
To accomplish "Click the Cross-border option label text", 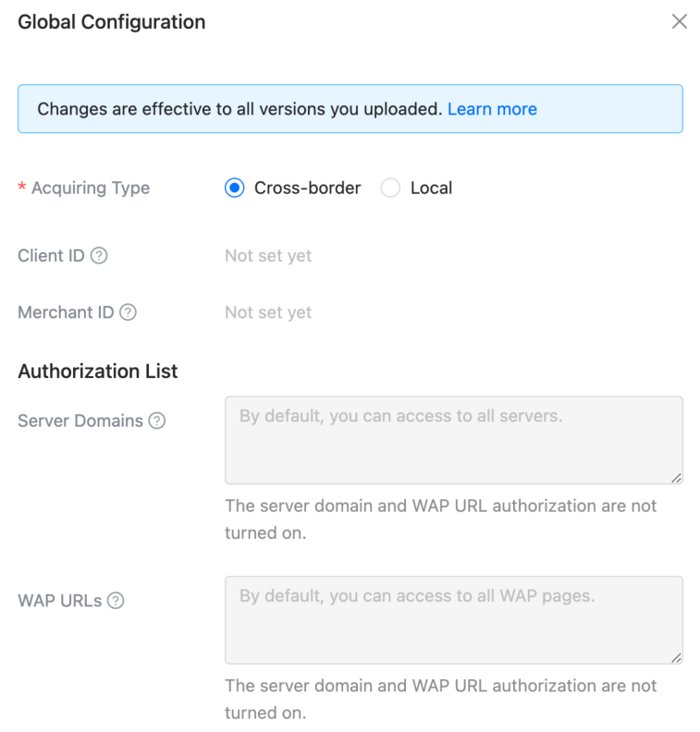I will click(307, 188).
